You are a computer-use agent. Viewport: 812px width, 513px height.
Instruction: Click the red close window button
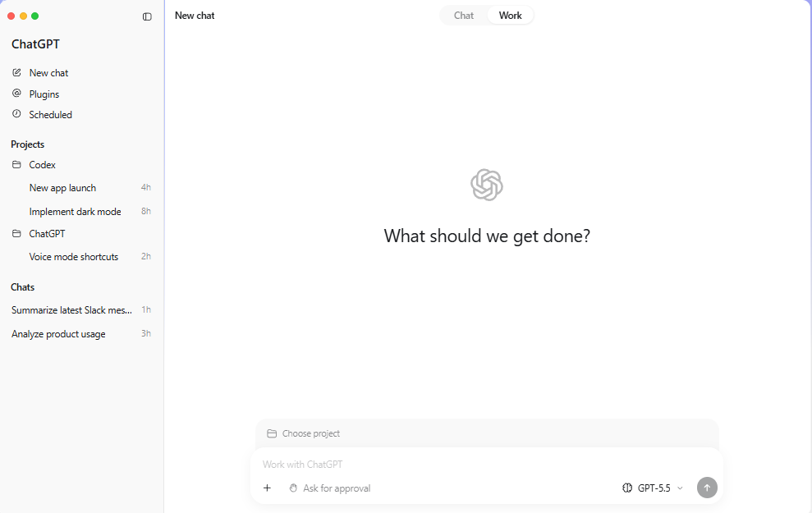point(11,16)
